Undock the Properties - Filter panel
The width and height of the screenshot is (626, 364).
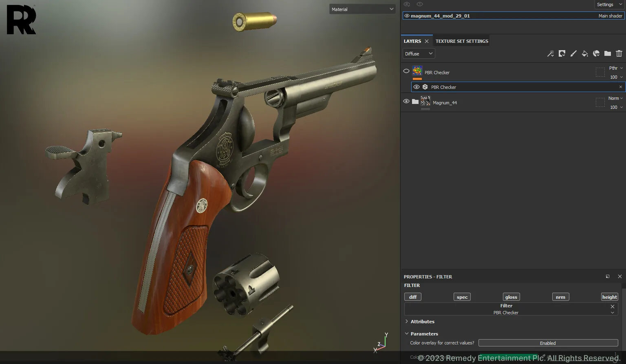[x=607, y=276]
